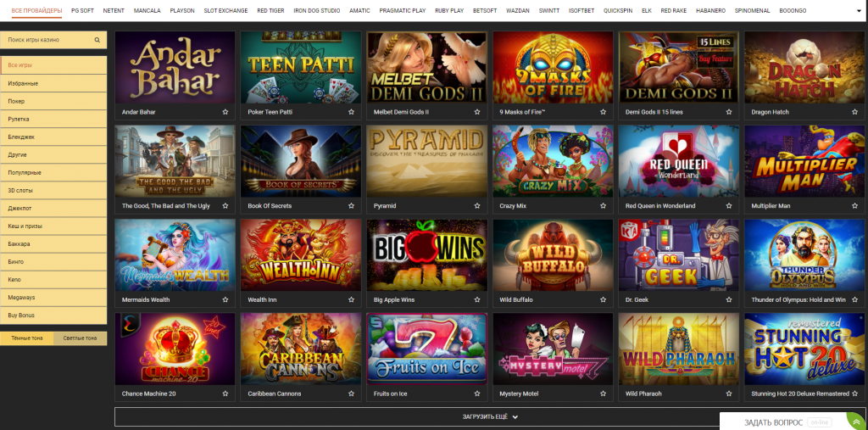Image resolution: width=868 pixels, height=430 pixels.
Task: Star Stunning Hot 20 Deluxe Remastered
Action: tap(855, 394)
